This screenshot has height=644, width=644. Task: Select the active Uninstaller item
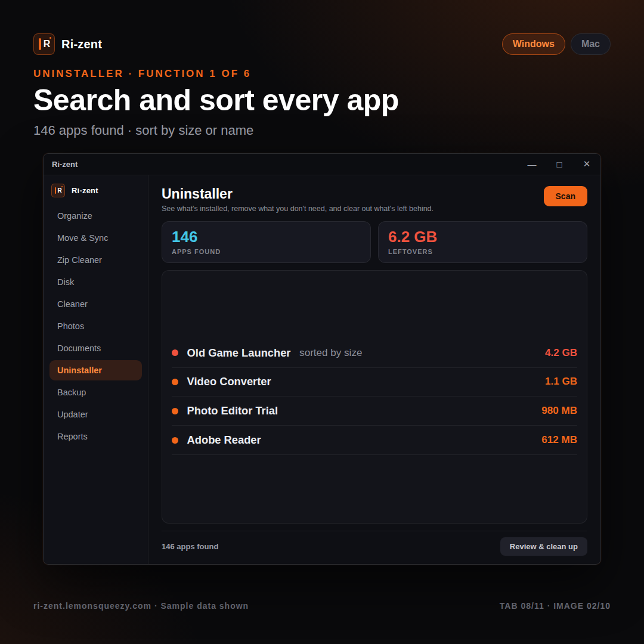pos(95,370)
